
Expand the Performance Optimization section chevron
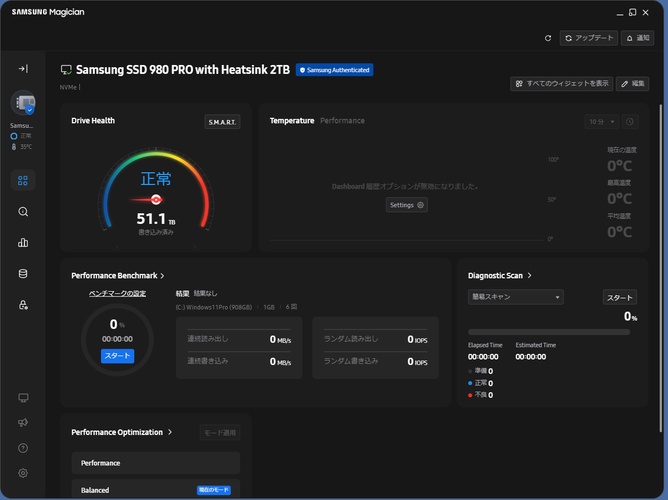171,432
